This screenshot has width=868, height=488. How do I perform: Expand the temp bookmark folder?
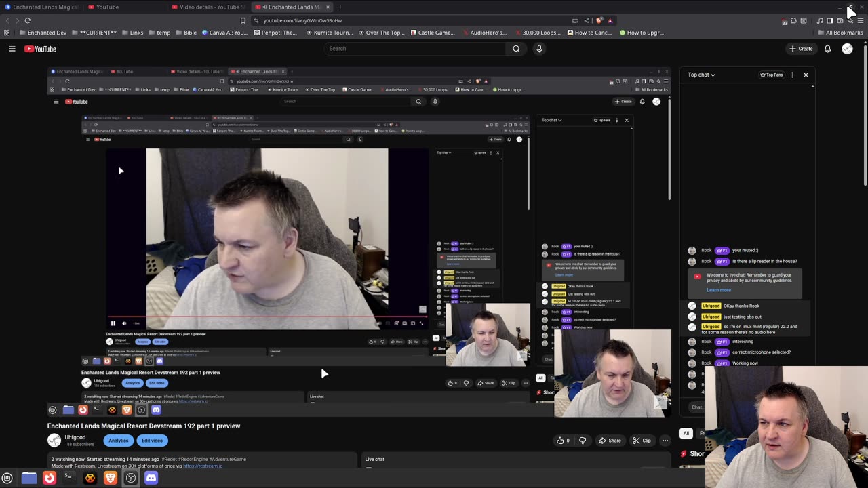click(159, 33)
